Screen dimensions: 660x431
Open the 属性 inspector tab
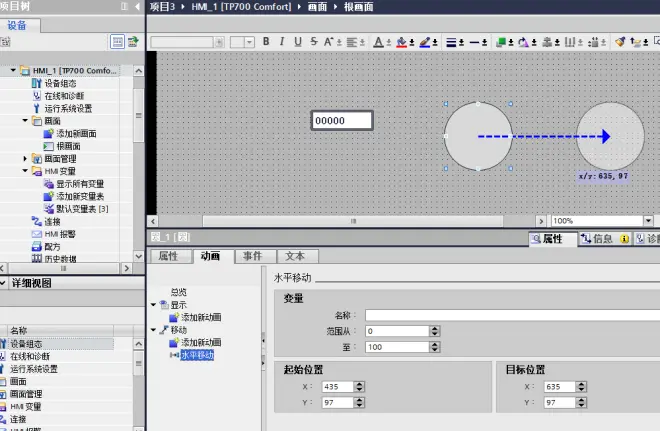552,239
